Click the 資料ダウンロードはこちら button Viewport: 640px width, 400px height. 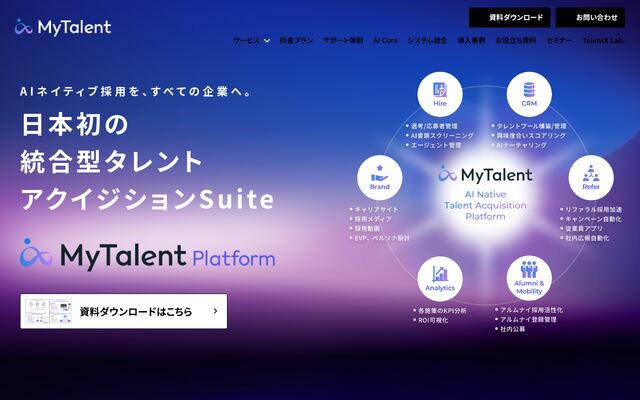(x=124, y=311)
